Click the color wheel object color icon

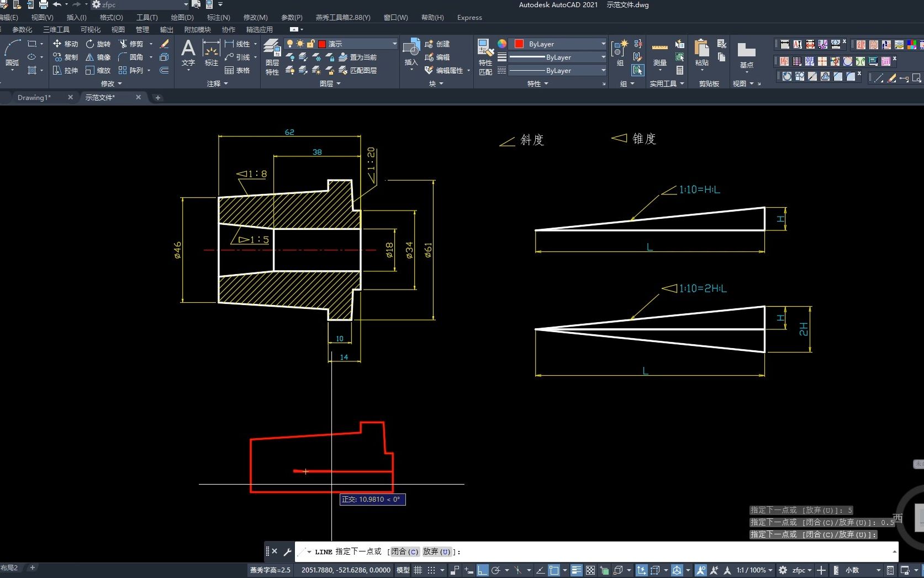tap(501, 44)
